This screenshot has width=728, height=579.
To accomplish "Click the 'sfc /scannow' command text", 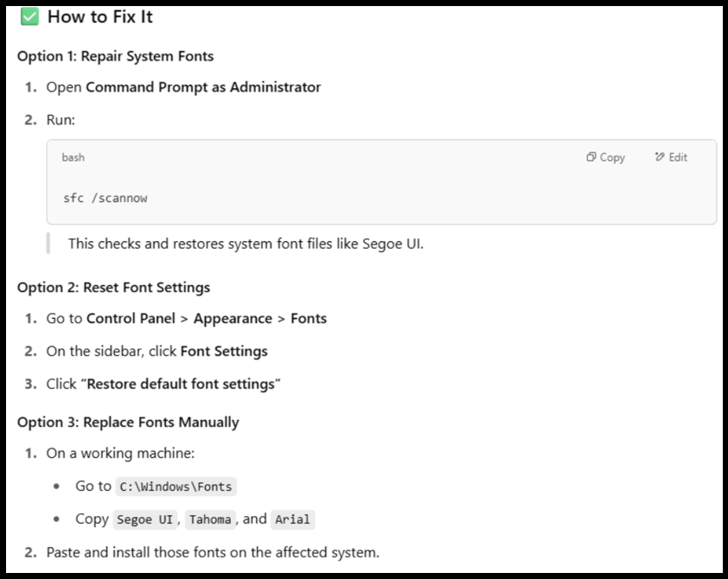I will pos(105,198).
